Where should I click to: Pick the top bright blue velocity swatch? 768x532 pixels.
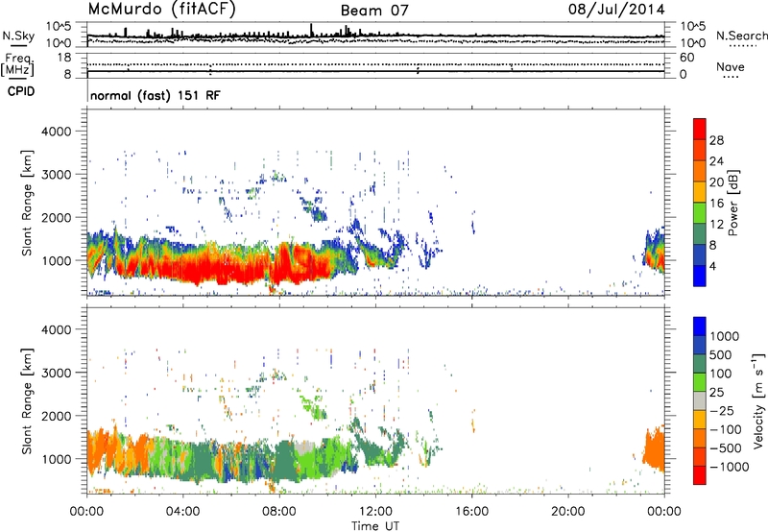coord(700,326)
